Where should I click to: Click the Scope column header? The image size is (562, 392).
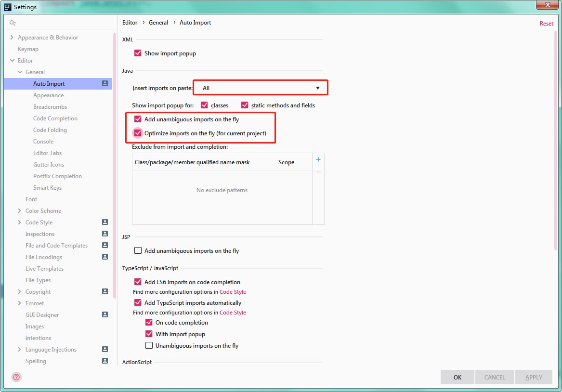tap(287, 162)
